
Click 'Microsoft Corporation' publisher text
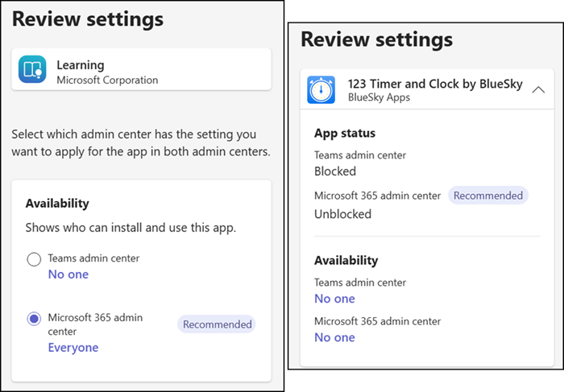107,80
